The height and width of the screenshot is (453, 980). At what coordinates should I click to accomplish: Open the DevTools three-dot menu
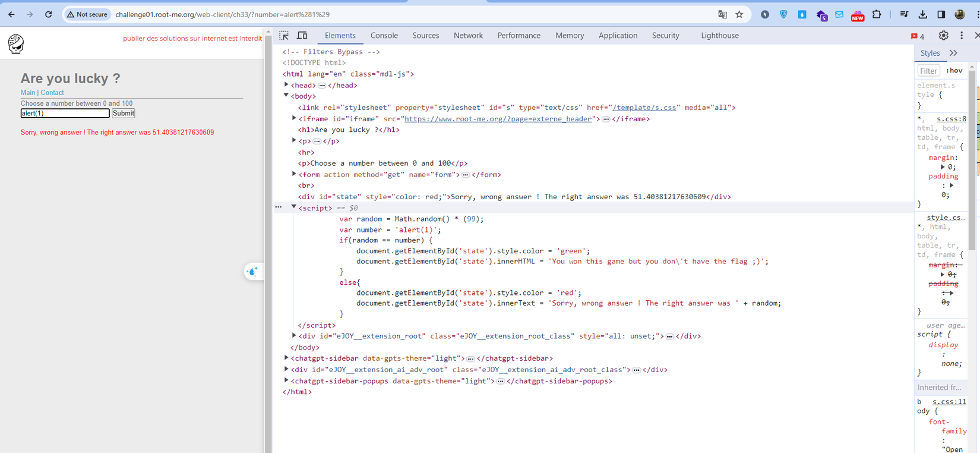962,36
